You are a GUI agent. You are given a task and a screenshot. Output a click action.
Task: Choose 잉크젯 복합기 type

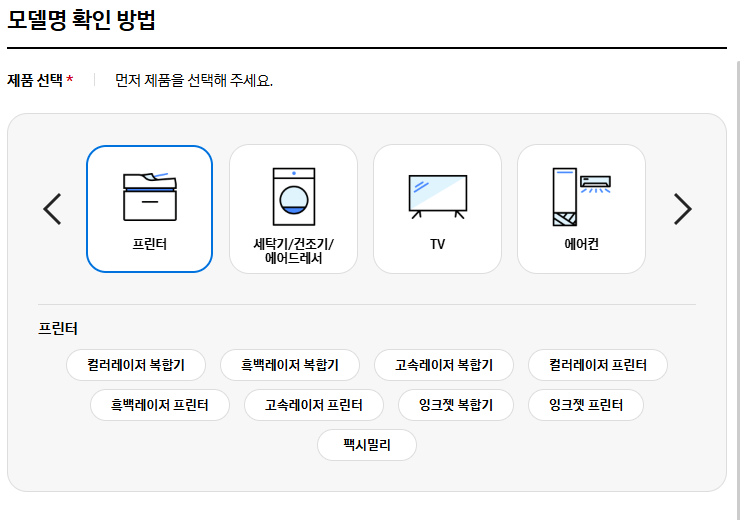(x=456, y=405)
